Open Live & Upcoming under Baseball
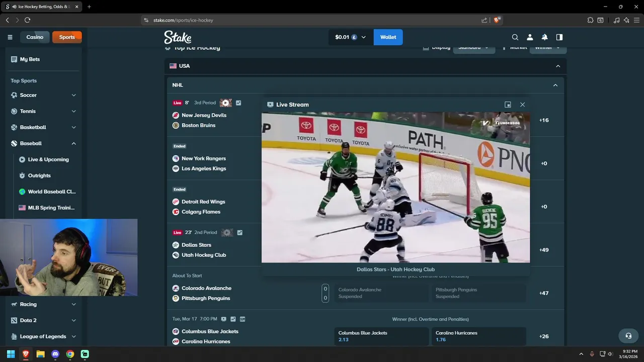644x362 pixels. [48, 159]
